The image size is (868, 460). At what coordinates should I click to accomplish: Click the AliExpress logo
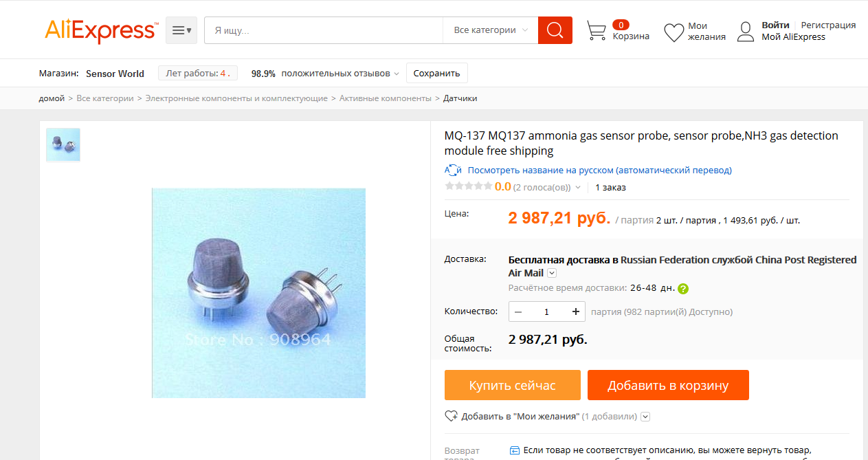click(x=102, y=31)
